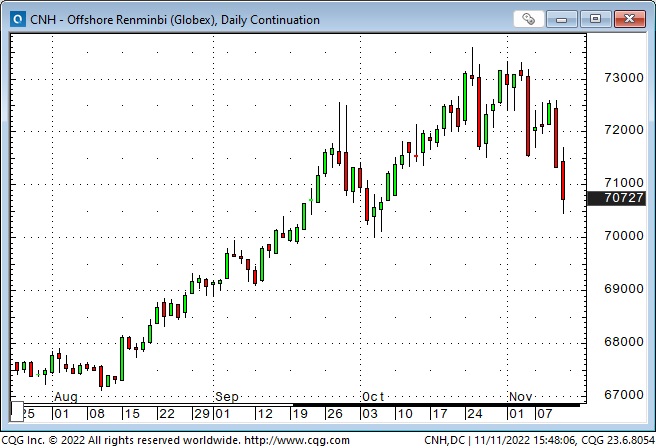Click the date label 29 on time axis

202,414
